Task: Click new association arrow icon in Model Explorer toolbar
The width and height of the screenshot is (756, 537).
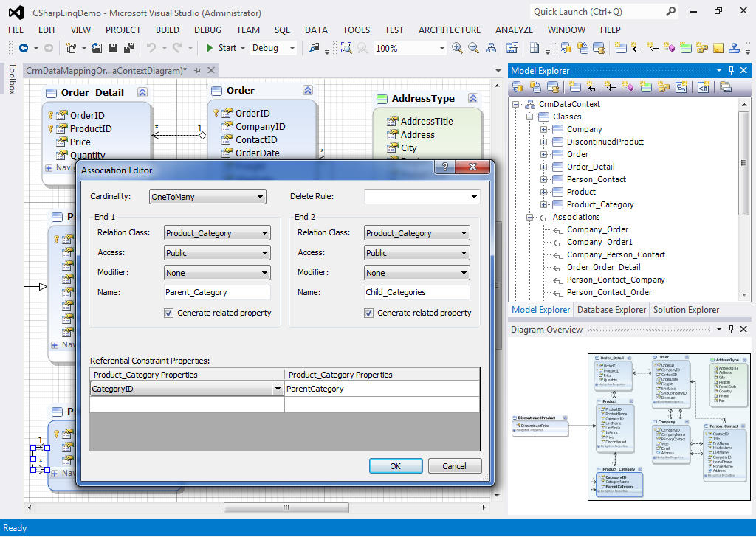Action: (x=594, y=87)
